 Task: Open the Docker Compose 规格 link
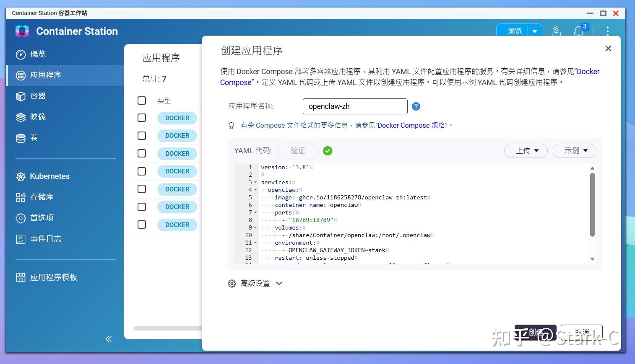tap(411, 126)
